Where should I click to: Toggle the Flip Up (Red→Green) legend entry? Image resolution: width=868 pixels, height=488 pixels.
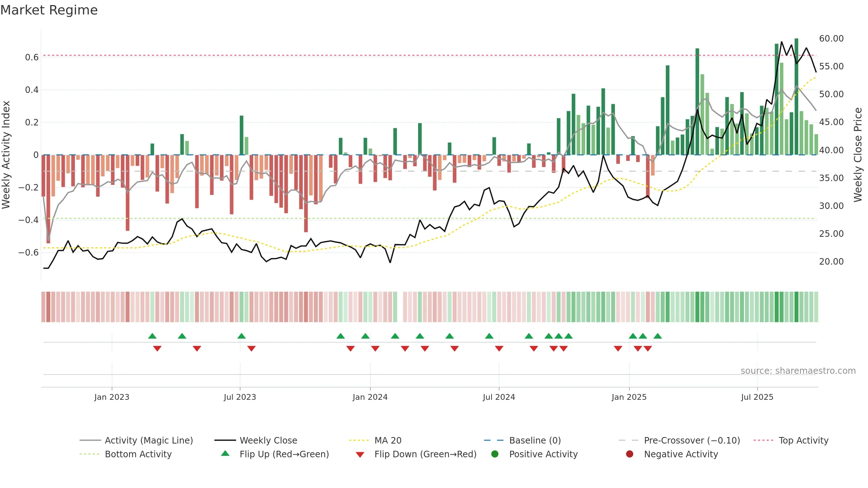click(x=275, y=454)
